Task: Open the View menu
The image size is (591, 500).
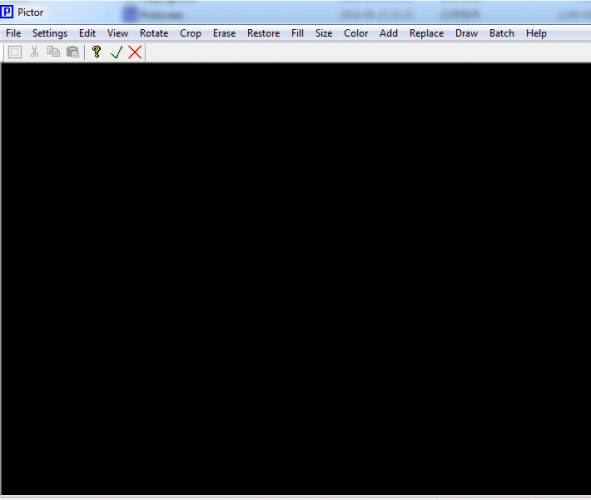Action: click(118, 33)
